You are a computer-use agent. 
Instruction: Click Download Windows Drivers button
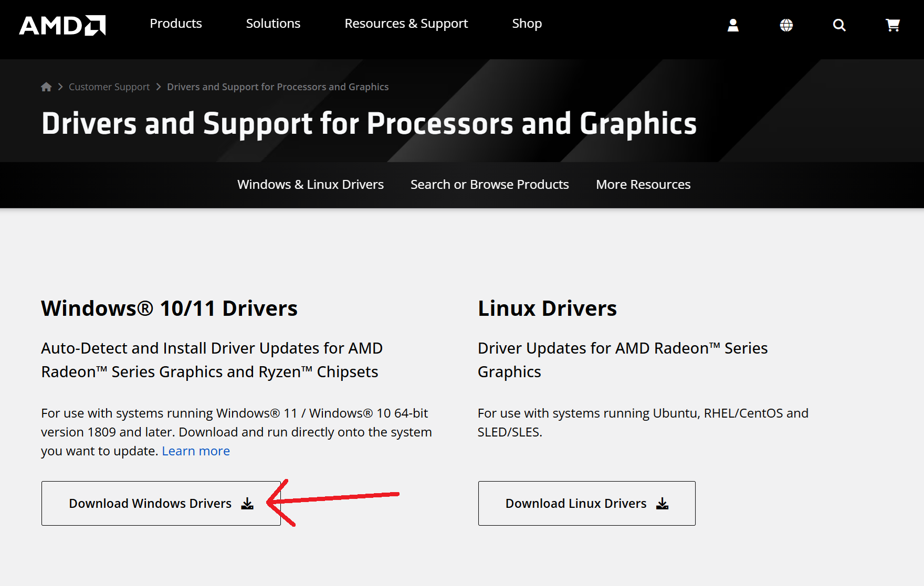tap(161, 504)
